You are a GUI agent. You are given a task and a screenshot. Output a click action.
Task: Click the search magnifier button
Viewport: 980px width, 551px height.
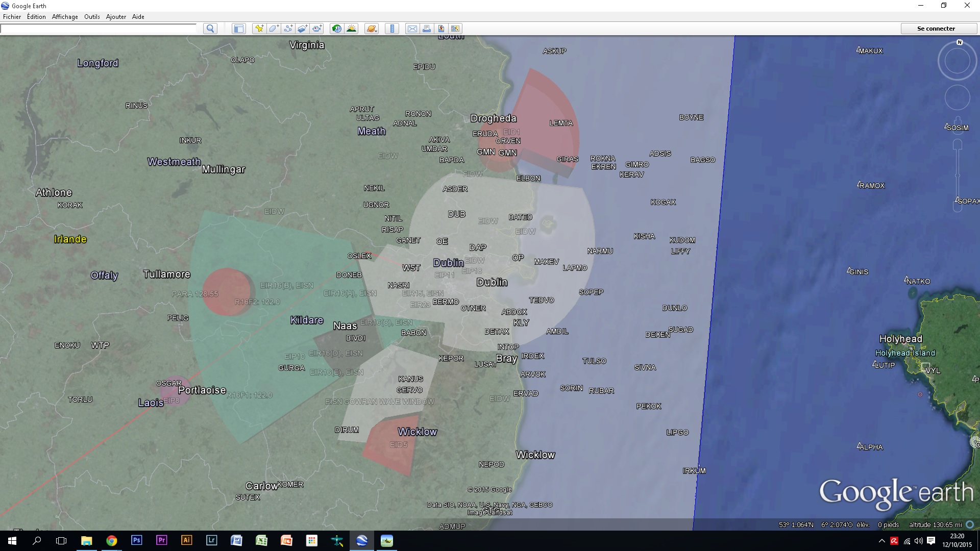210,29
